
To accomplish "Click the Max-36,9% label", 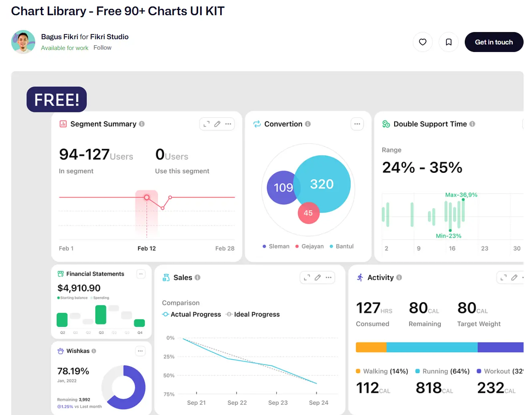I will pos(461,195).
